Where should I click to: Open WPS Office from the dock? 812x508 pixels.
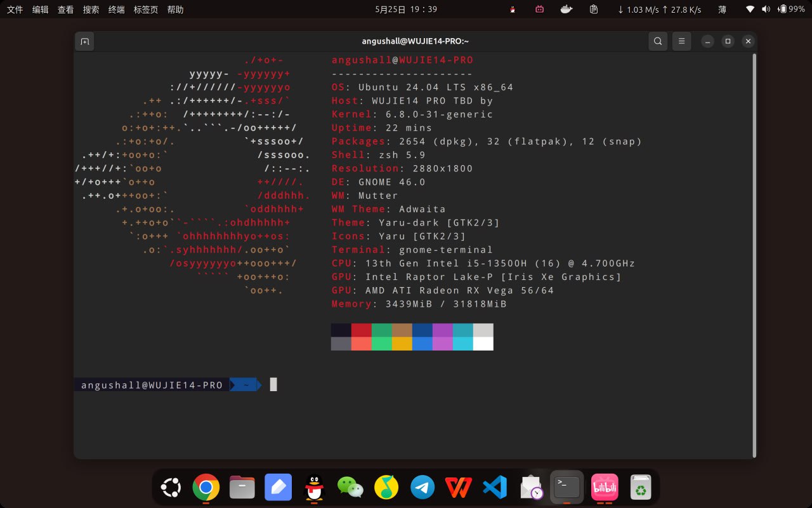tap(459, 488)
